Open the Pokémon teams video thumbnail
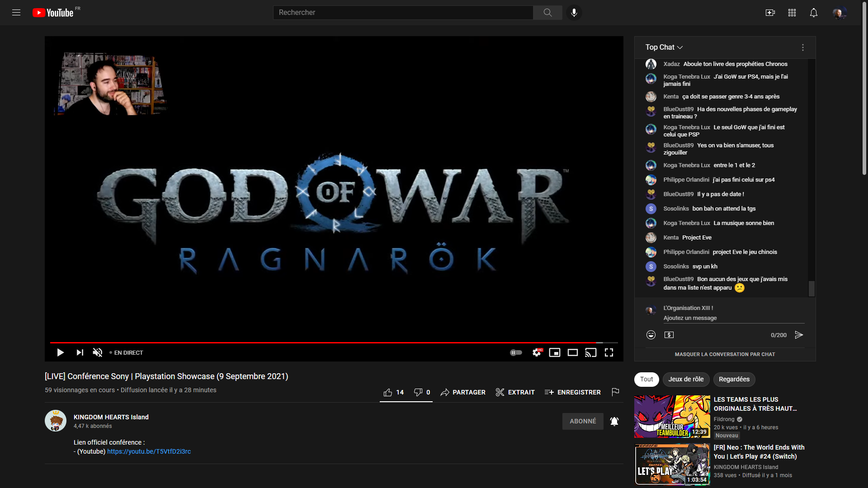 click(672, 417)
